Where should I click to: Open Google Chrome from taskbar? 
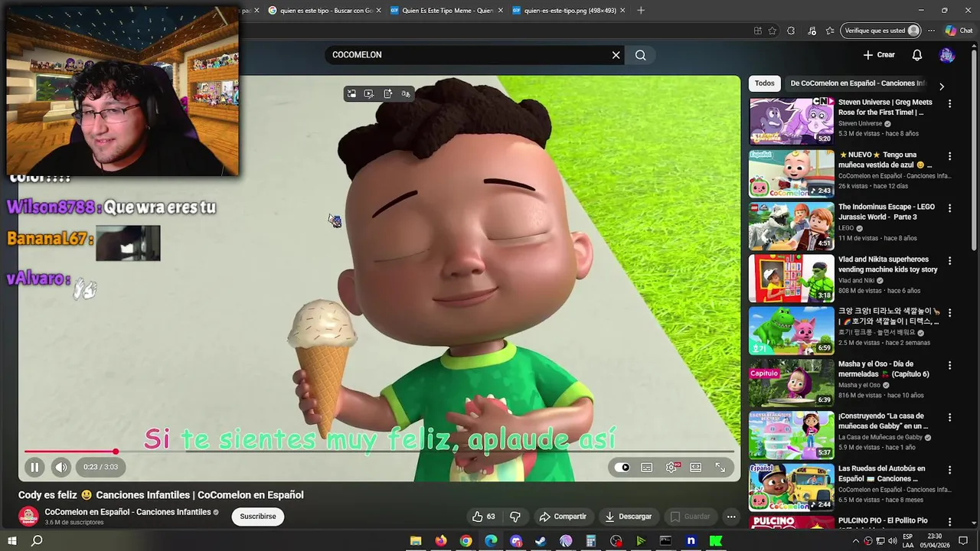click(465, 541)
